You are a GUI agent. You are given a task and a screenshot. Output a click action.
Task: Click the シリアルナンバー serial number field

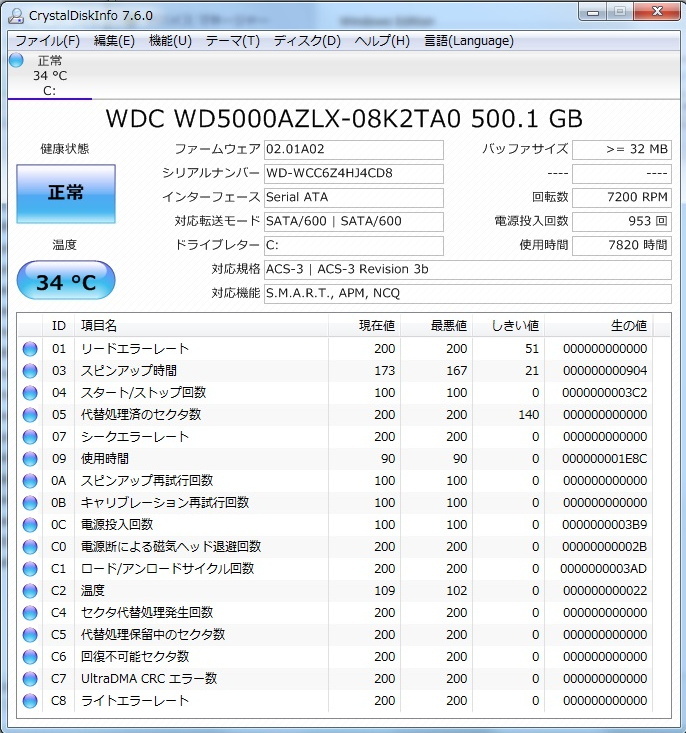(353, 173)
